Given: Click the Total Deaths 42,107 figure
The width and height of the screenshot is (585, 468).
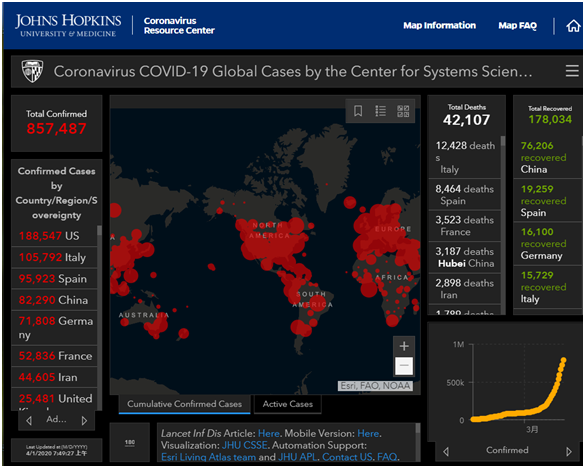Looking at the screenshot, I should [x=466, y=120].
